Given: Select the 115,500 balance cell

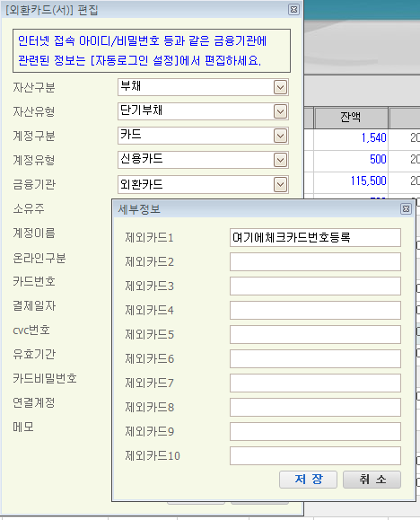Looking at the screenshot, I should (351, 181).
